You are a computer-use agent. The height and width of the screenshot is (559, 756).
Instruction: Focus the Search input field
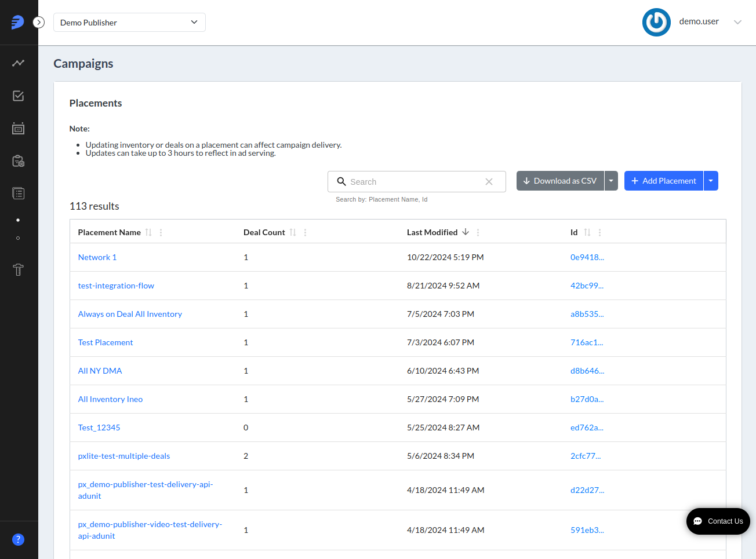(417, 182)
